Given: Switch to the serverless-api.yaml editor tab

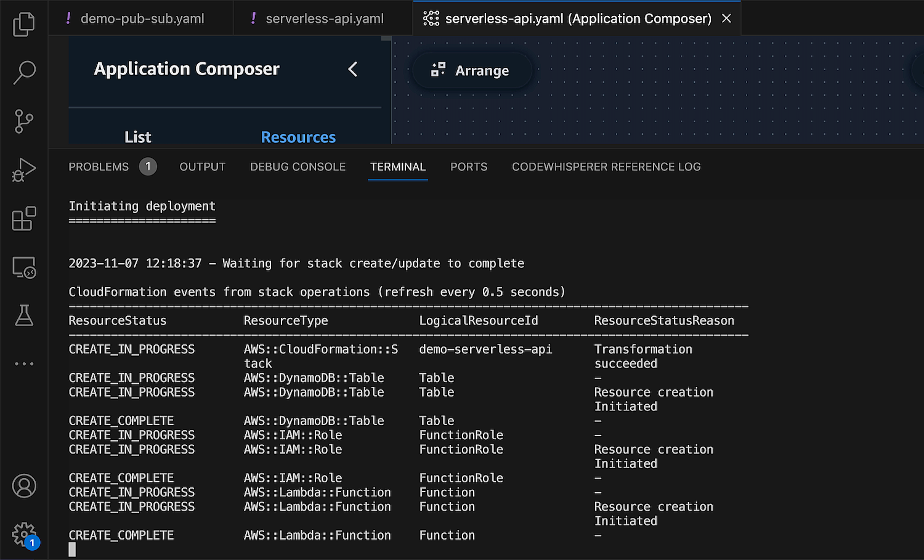Looking at the screenshot, I should 324,18.
